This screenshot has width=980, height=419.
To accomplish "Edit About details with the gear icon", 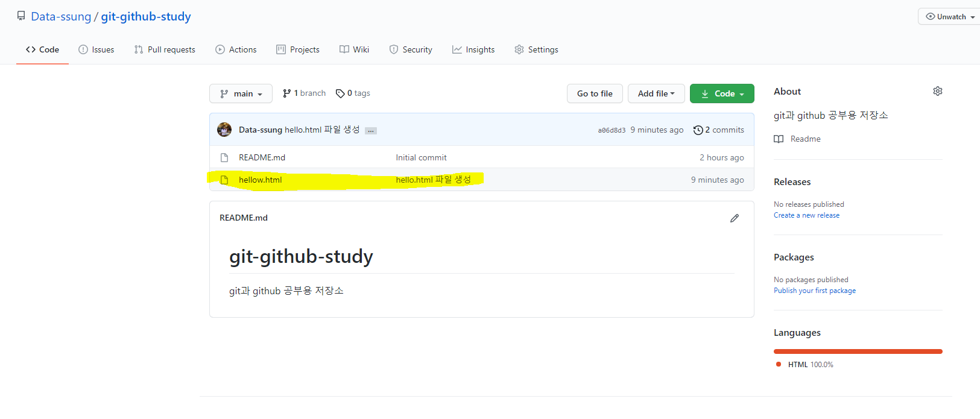I will (x=938, y=91).
